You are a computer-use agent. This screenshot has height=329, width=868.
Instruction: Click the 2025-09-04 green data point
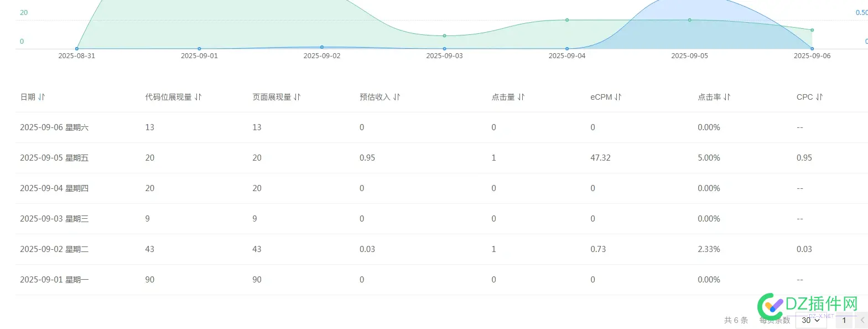click(x=567, y=20)
